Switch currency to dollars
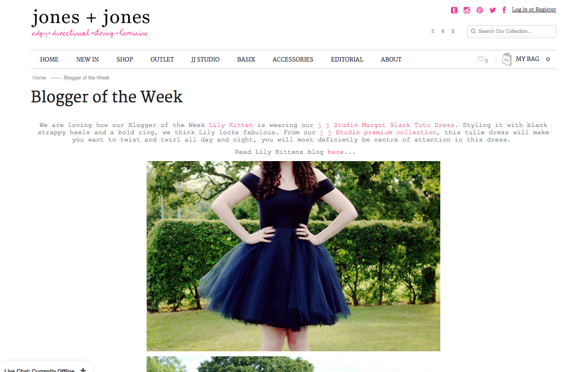588x372 pixels. pyautogui.click(x=453, y=31)
